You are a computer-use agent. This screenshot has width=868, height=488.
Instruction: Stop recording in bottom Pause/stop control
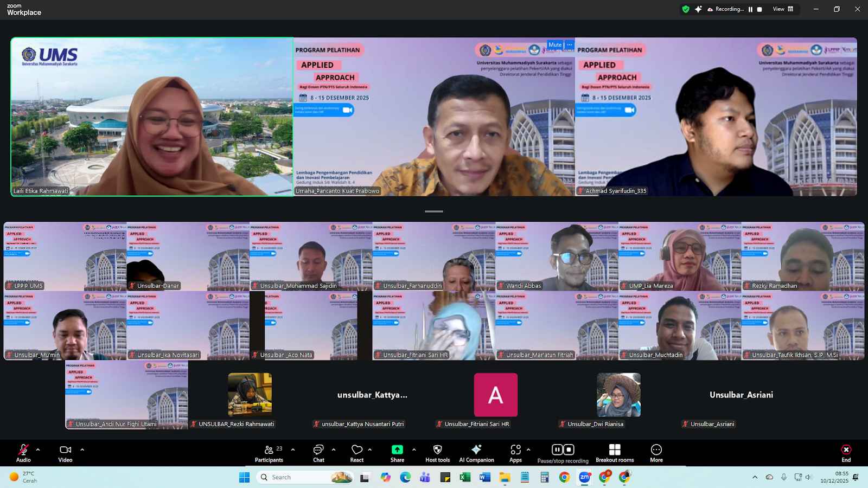[569, 450]
